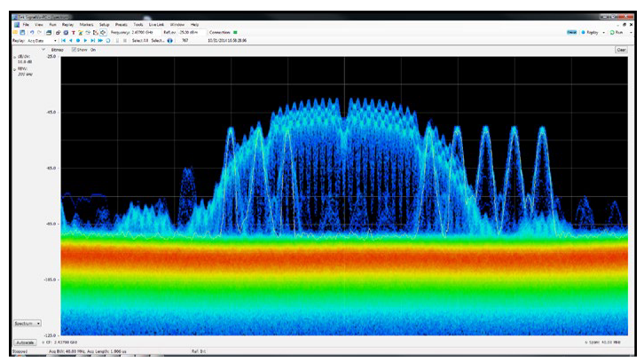Open the Markers menu
This screenshot has height=363, width=644.
86,24
